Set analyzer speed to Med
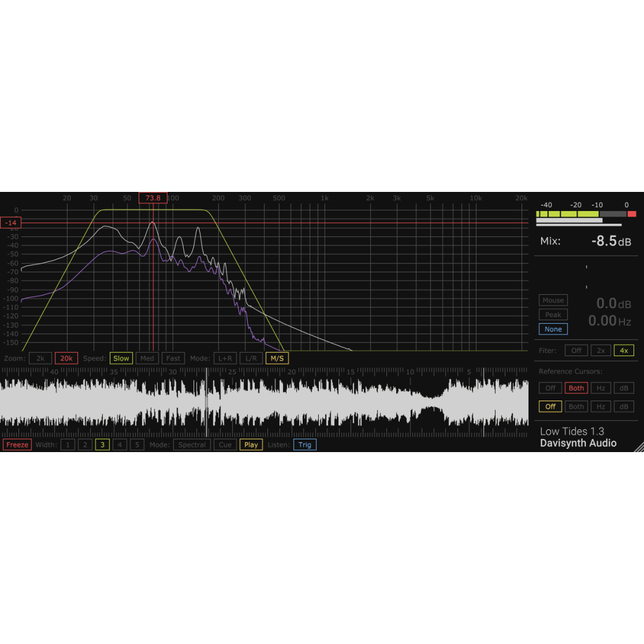This screenshot has height=644, width=644. pyautogui.click(x=147, y=358)
